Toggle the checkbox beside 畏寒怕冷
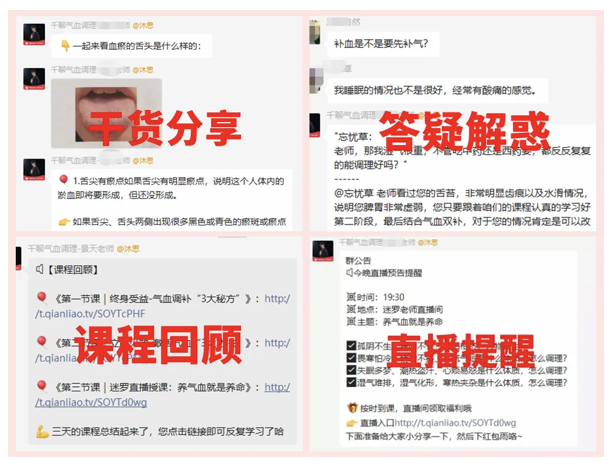 [351, 358]
